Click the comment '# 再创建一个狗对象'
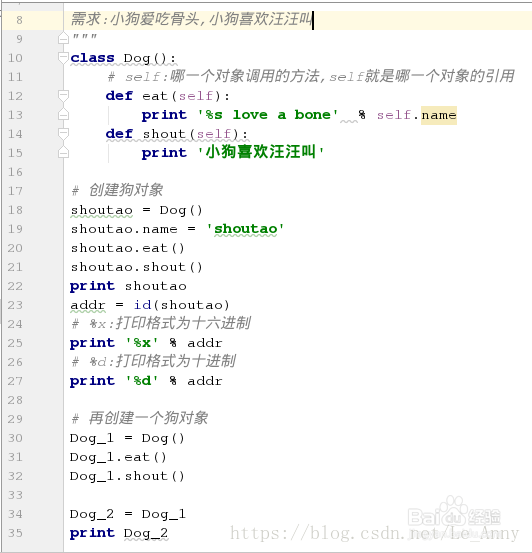Viewport: 532px width, 553px height. tap(140, 418)
